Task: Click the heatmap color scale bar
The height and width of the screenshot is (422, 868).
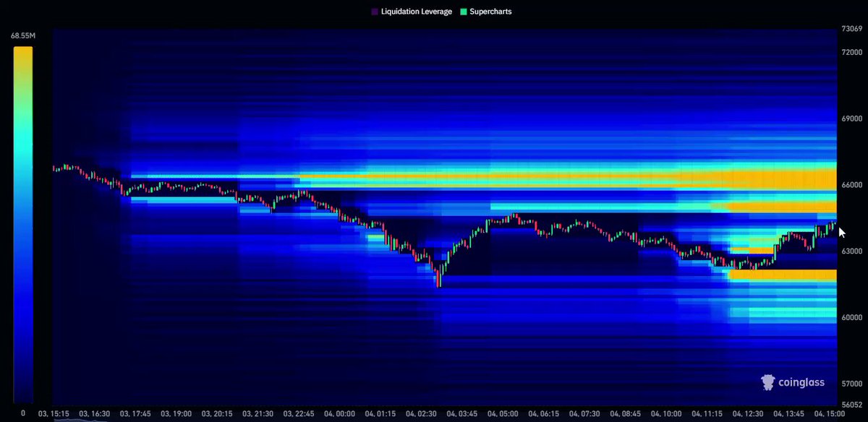Action: (22, 224)
